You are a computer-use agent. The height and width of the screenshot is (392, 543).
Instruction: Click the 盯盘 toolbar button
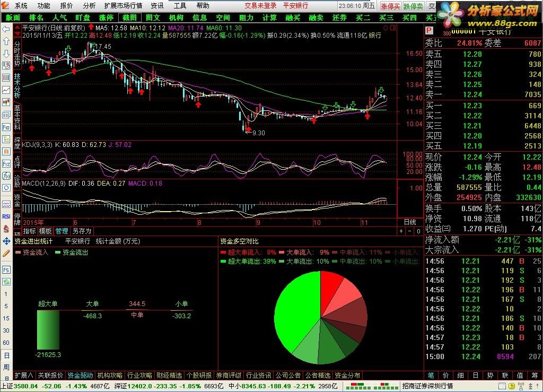pos(83,18)
